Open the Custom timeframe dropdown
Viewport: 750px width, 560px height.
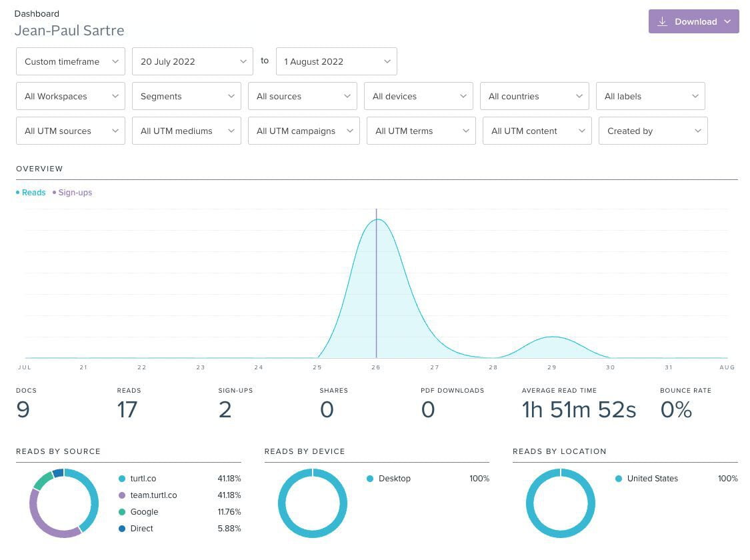tap(70, 61)
